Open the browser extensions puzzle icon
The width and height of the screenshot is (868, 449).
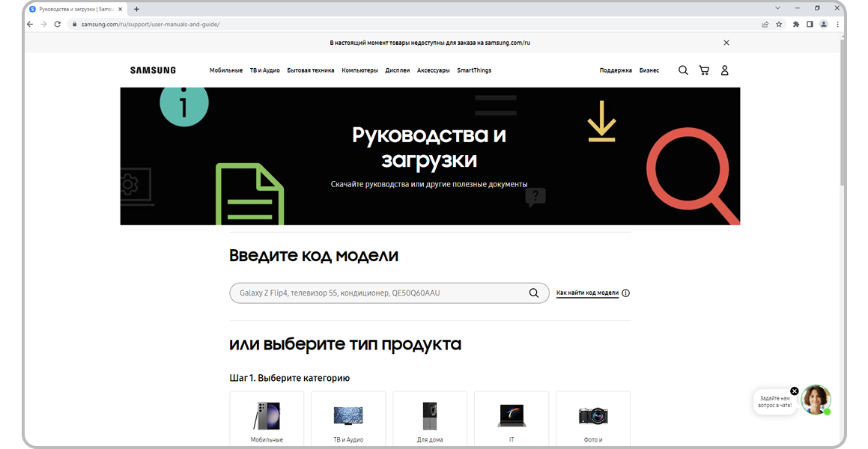[x=796, y=24]
